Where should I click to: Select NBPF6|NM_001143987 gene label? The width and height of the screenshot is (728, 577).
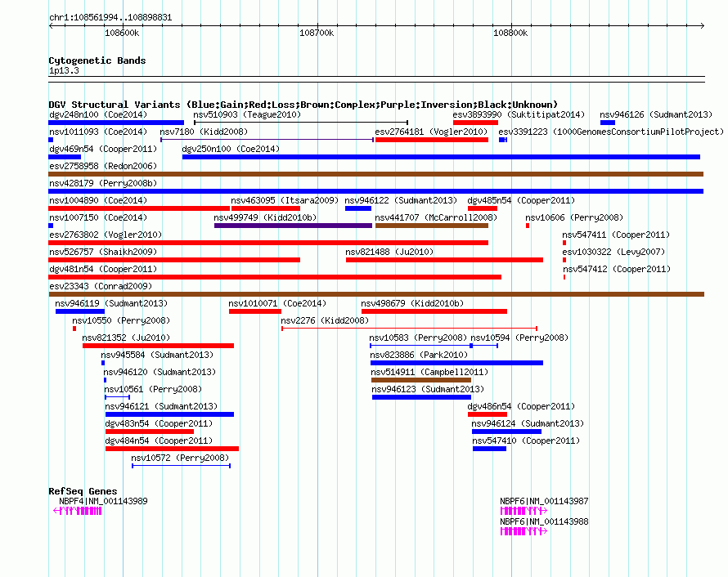[x=544, y=501]
